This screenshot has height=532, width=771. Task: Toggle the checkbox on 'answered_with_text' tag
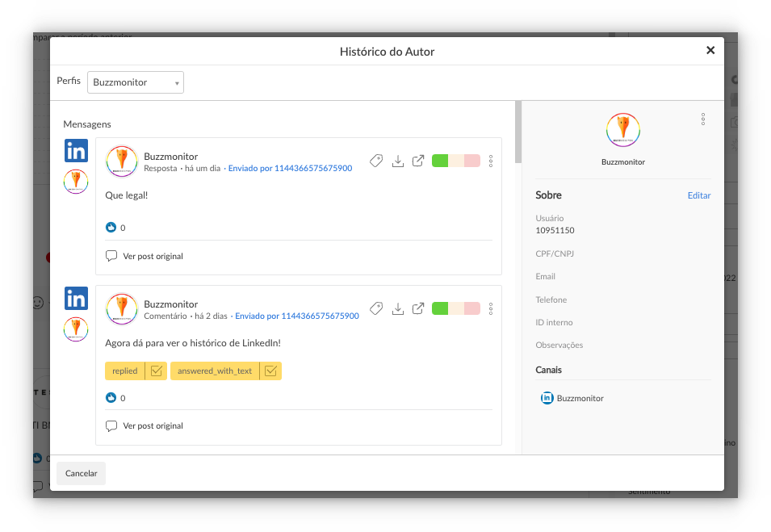click(271, 371)
